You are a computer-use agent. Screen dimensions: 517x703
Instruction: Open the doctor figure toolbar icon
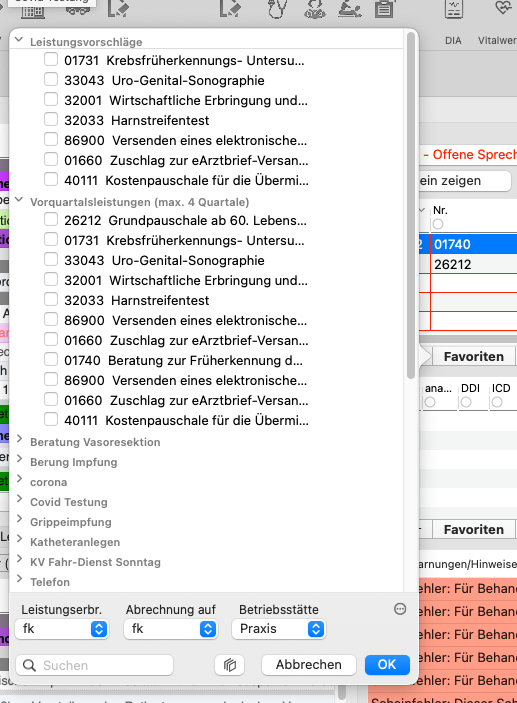[x=314, y=9]
